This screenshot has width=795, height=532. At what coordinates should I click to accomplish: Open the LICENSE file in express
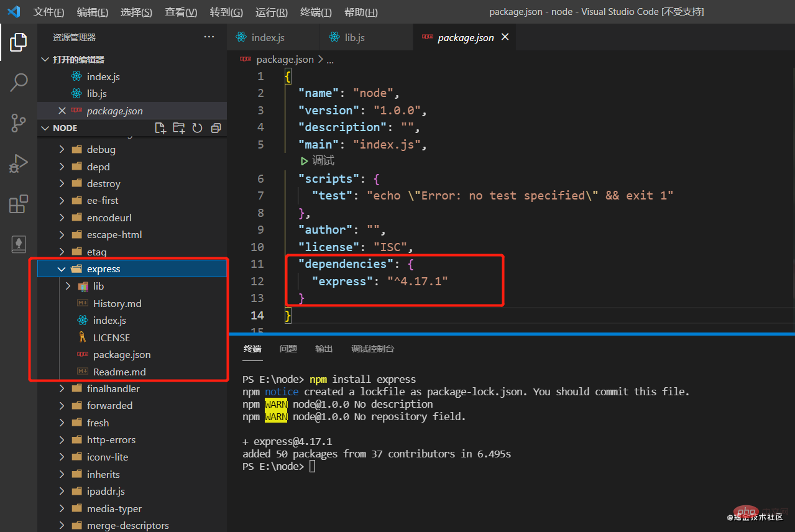tap(132, 337)
